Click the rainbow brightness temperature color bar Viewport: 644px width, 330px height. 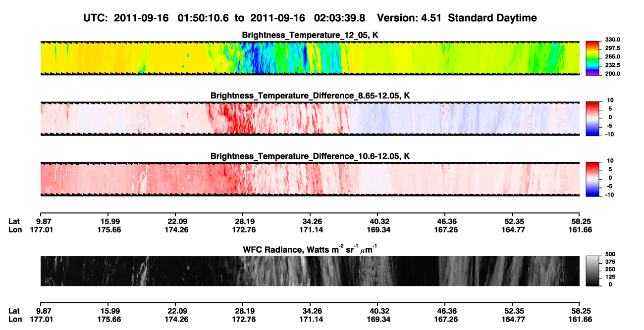pyautogui.click(x=593, y=58)
